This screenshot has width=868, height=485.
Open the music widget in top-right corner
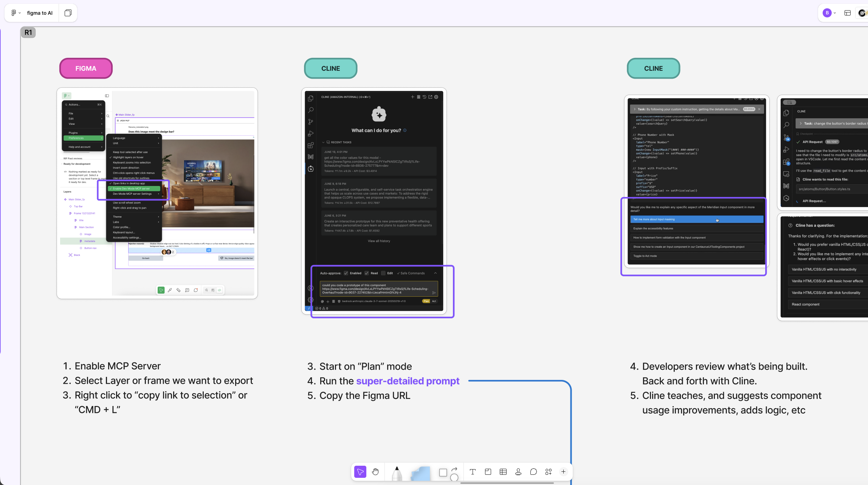(862, 13)
